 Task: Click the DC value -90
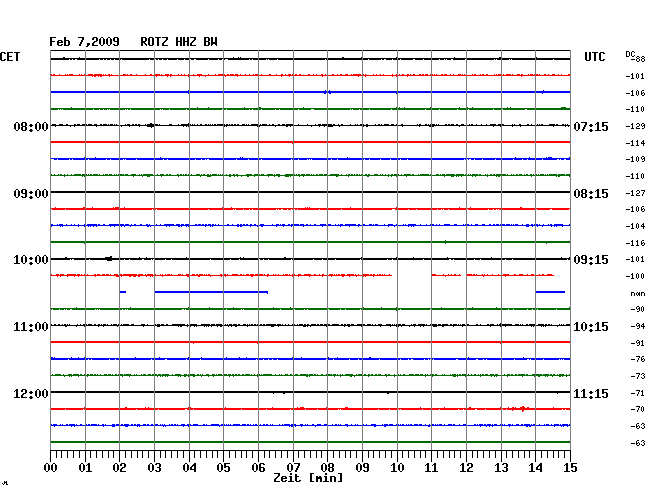point(638,310)
